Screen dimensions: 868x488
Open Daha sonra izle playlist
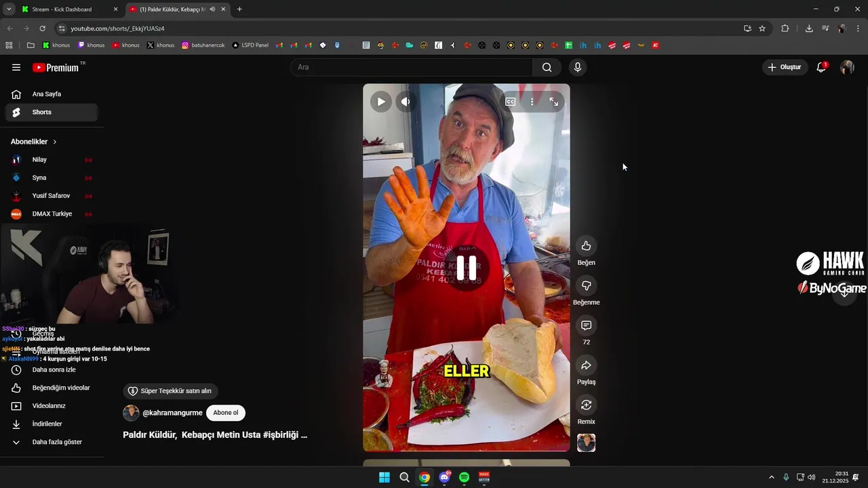pyautogui.click(x=52, y=369)
